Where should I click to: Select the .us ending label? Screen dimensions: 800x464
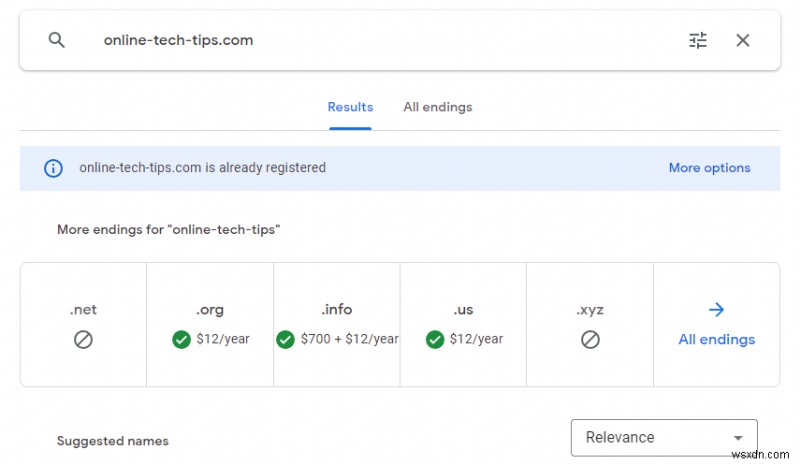point(463,309)
